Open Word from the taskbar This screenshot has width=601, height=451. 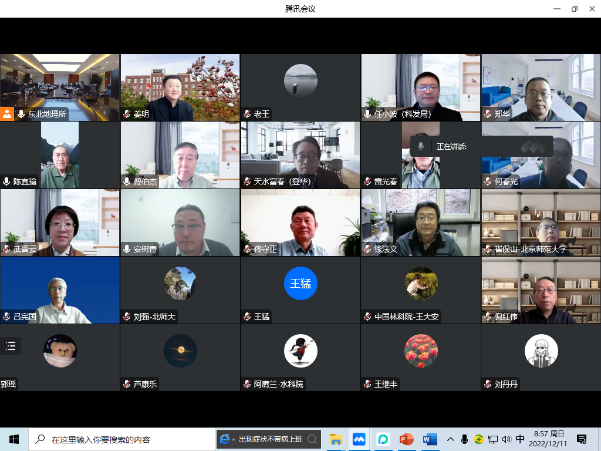tap(430, 439)
